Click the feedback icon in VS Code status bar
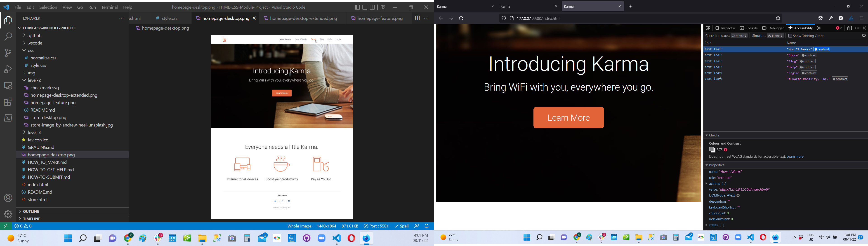The height and width of the screenshot is (246, 868). click(x=416, y=226)
